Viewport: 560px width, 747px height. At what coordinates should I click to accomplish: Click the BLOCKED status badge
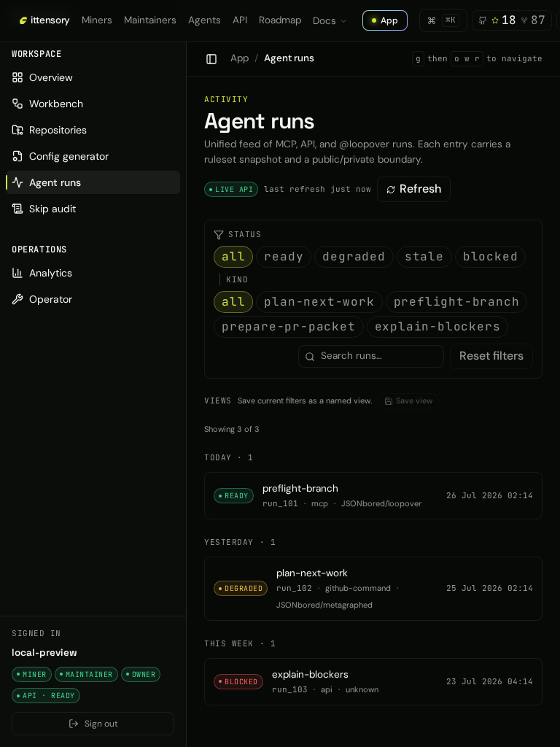pos(238,682)
